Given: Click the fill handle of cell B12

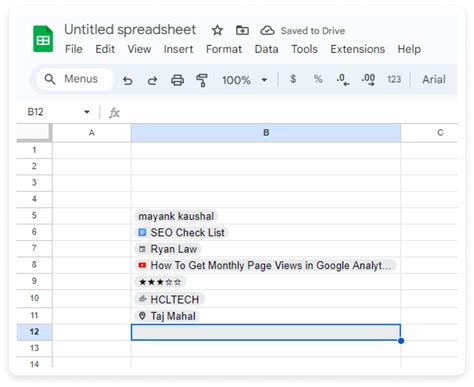Looking at the screenshot, I should pyautogui.click(x=401, y=341).
